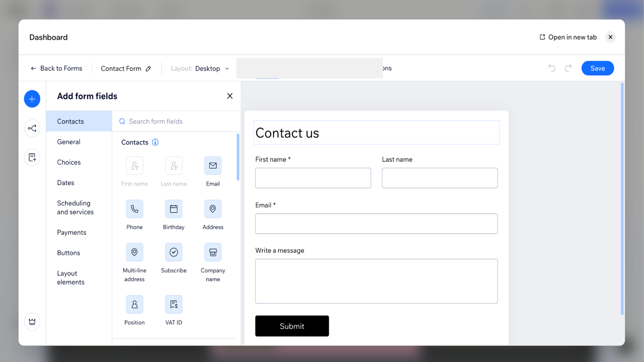Open in new tab link
Screen dimensions: 644x362
(568, 37)
